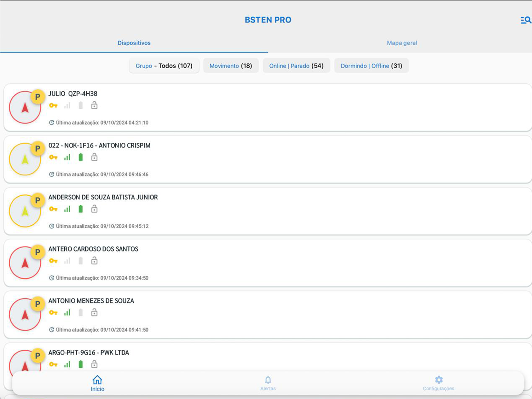
Task: Switch to the Mapa geral tab
Action: 402,43
